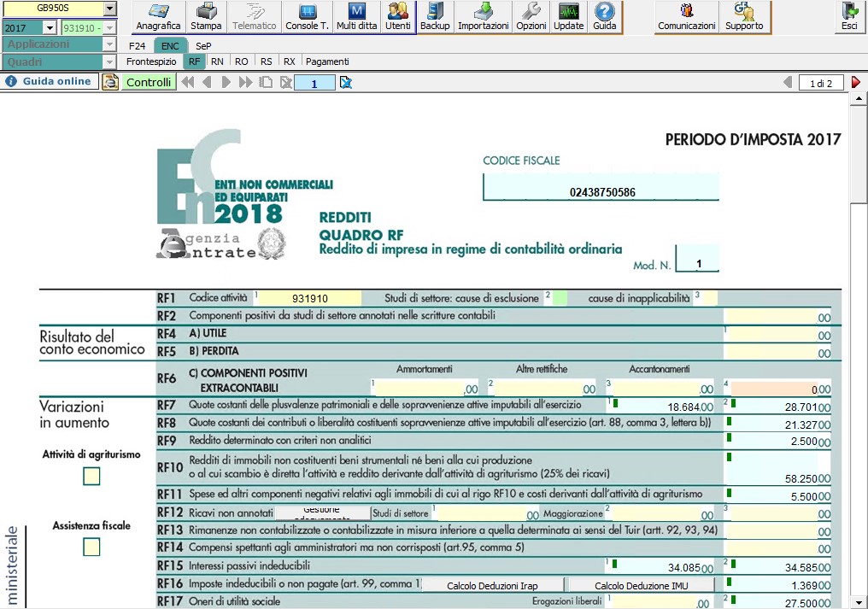Open the Pagamenti tab

click(327, 61)
